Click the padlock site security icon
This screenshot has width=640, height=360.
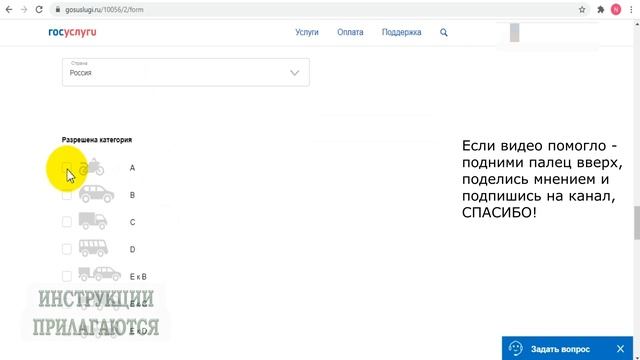[x=58, y=9]
